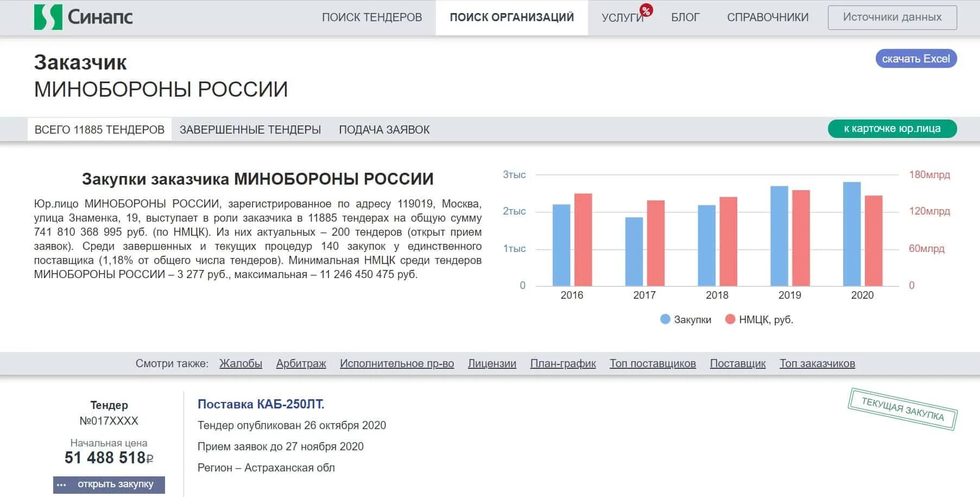Open the Жалобы link
This screenshot has height=497, width=980.
[x=241, y=363]
